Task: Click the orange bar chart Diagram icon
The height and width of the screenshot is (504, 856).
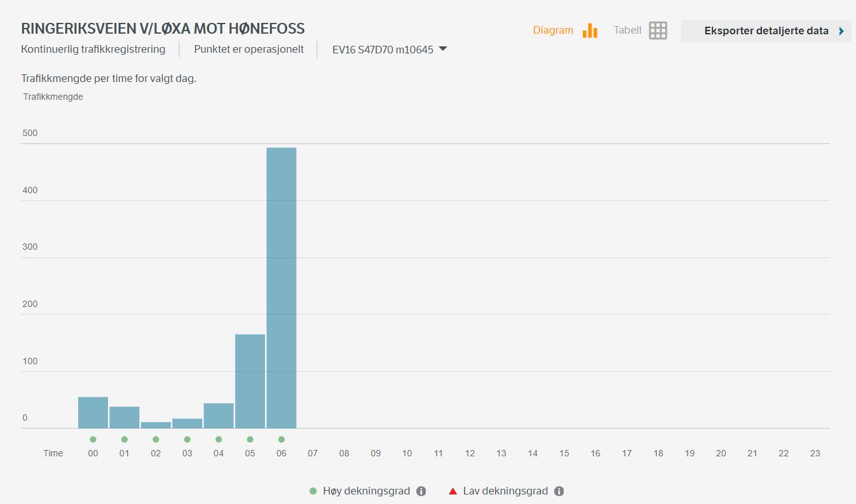Action: point(590,31)
